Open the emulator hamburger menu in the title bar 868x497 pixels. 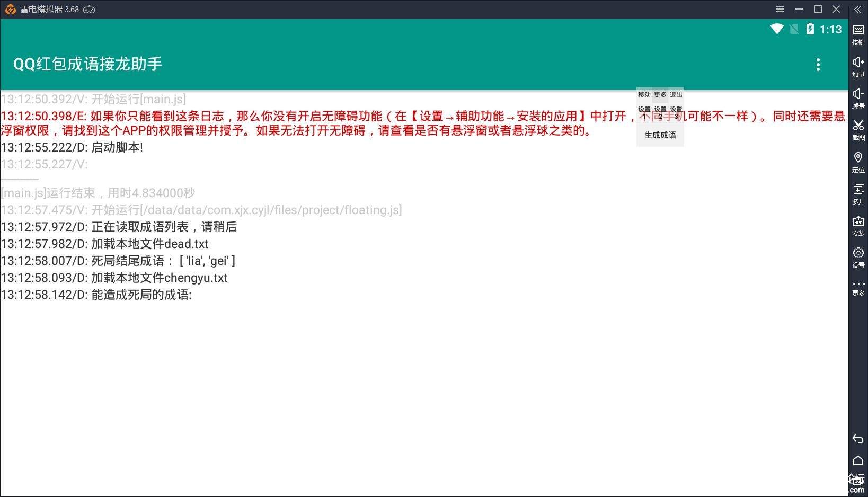(780, 9)
